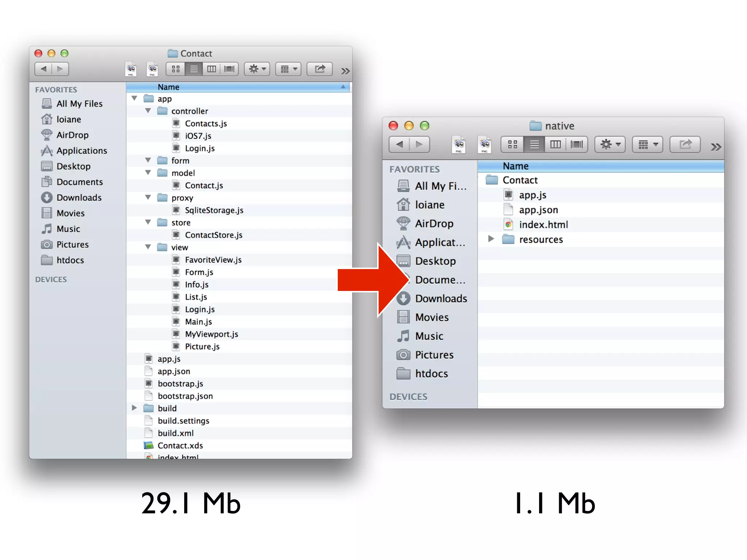Select list view in Contact window
This screenshot has width=747, height=560.
click(194, 69)
